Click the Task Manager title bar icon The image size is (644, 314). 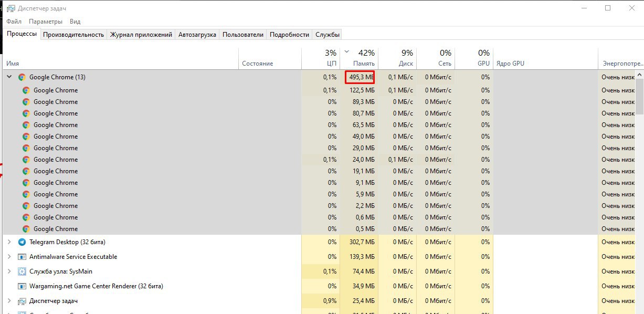10,8
